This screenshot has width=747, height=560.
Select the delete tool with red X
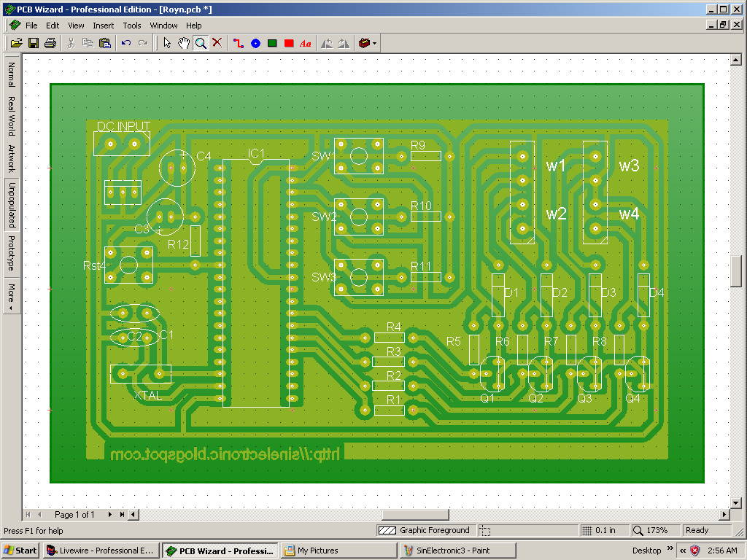pyautogui.click(x=217, y=42)
